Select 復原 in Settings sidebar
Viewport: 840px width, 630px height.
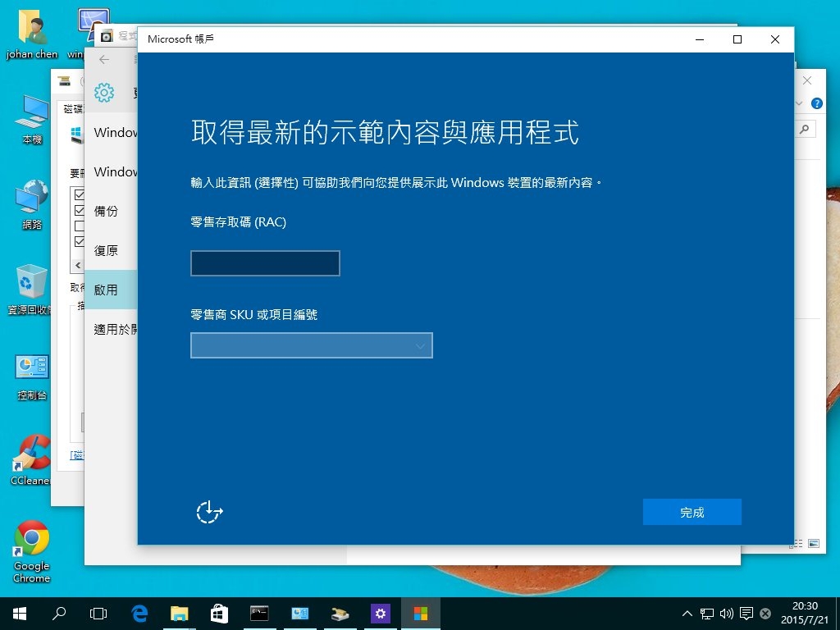106,250
